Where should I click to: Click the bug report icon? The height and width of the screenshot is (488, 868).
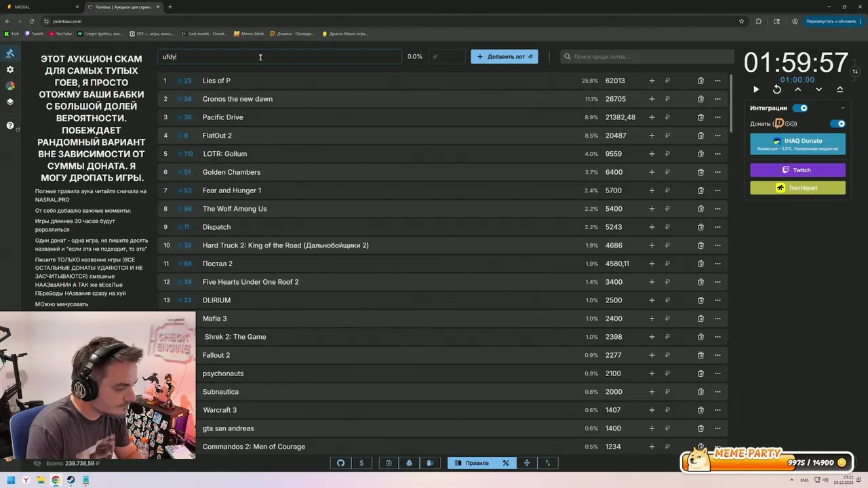click(409, 463)
